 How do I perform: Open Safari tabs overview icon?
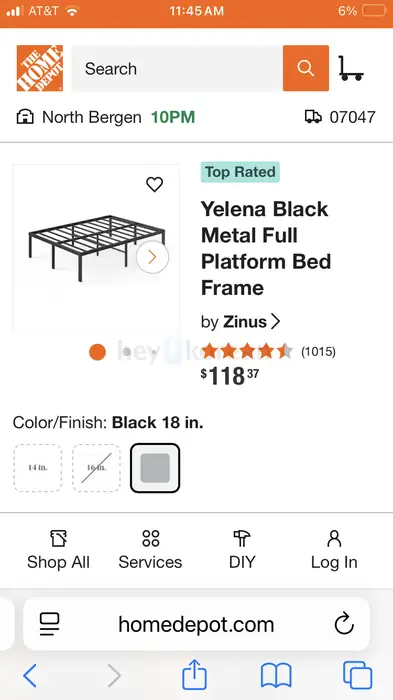[357, 675]
